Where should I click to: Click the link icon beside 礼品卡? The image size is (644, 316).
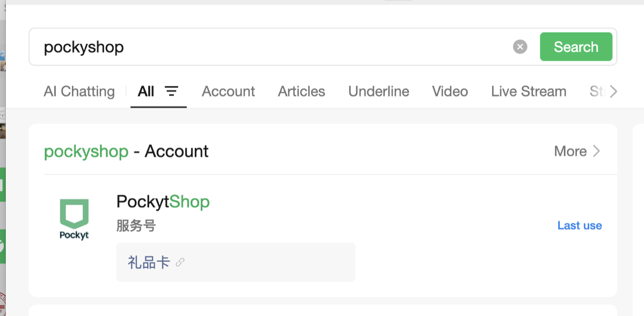pyautogui.click(x=180, y=262)
